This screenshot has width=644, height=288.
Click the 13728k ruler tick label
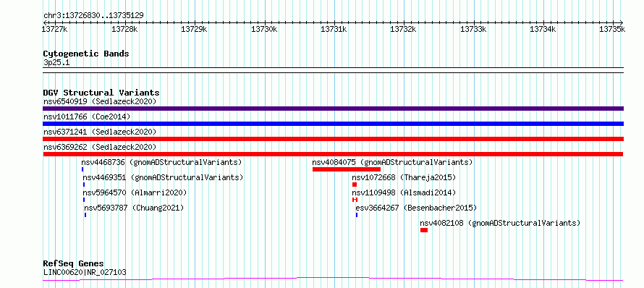[124, 29]
